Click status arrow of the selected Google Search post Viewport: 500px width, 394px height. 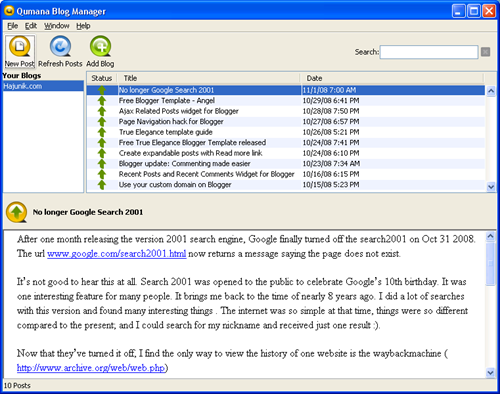(102, 90)
